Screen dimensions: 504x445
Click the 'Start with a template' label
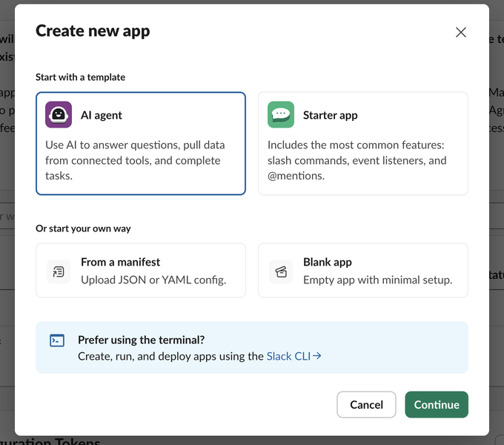tap(80, 77)
